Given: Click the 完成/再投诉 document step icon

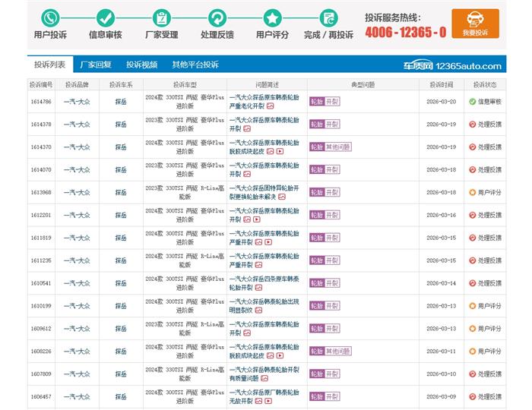Looking at the screenshot, I should (x=328, y=18).
